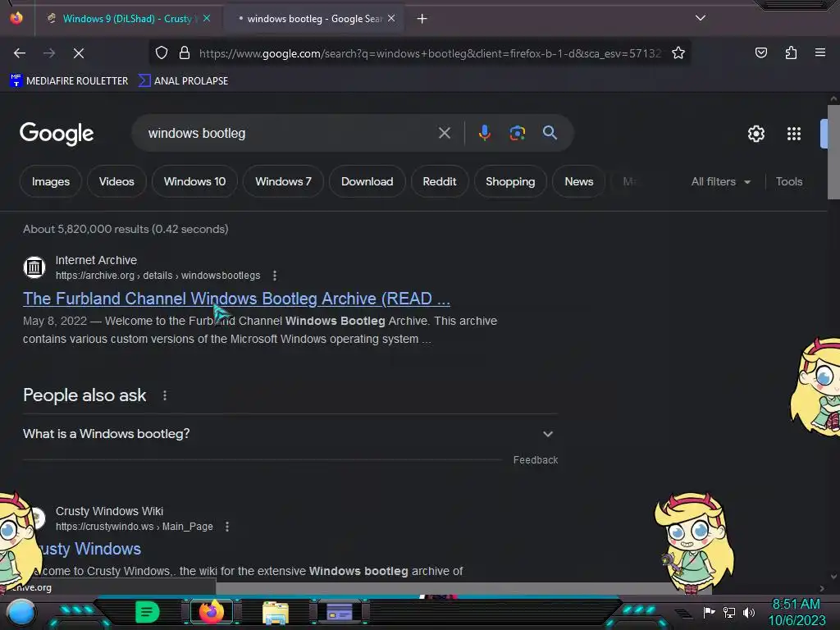Expand the All filters dropdown
Screen dimensions: 840x630
click(x=720, y=181)
